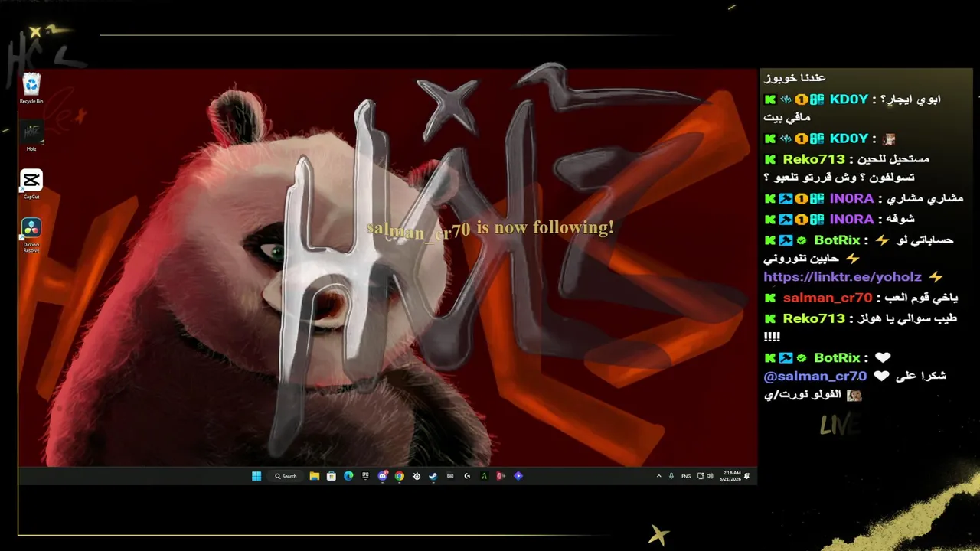Click KD0Y's name beside 'ابوي ايجار؟'
This screenshot has width=980, height=551.
[x=848, y=99]
